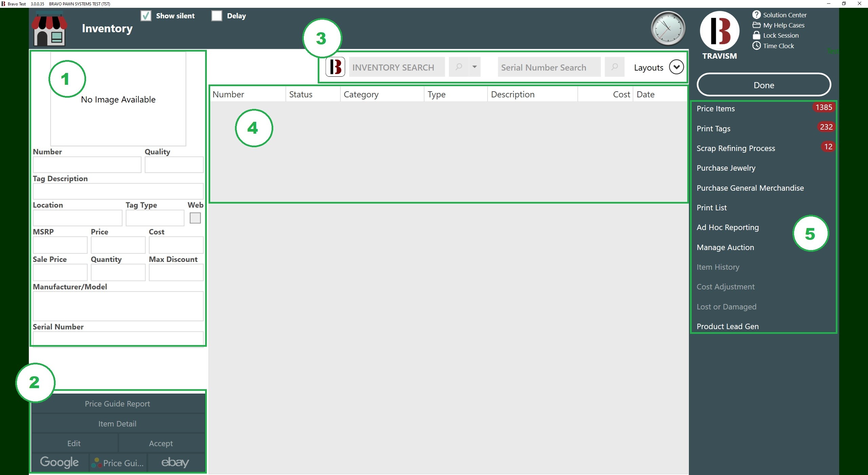Click the Accept button
Viewport: 868px width, 475px height.
(x=161, y=443)
